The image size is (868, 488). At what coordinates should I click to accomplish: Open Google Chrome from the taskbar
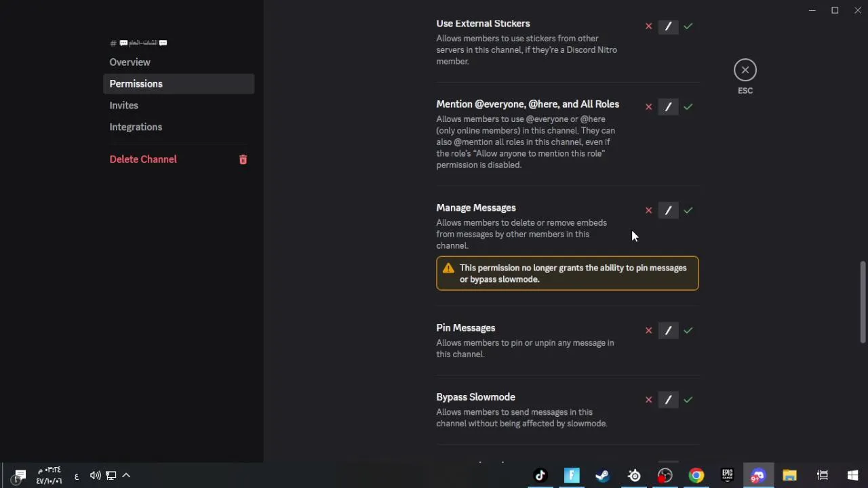[x=696, y=476]
